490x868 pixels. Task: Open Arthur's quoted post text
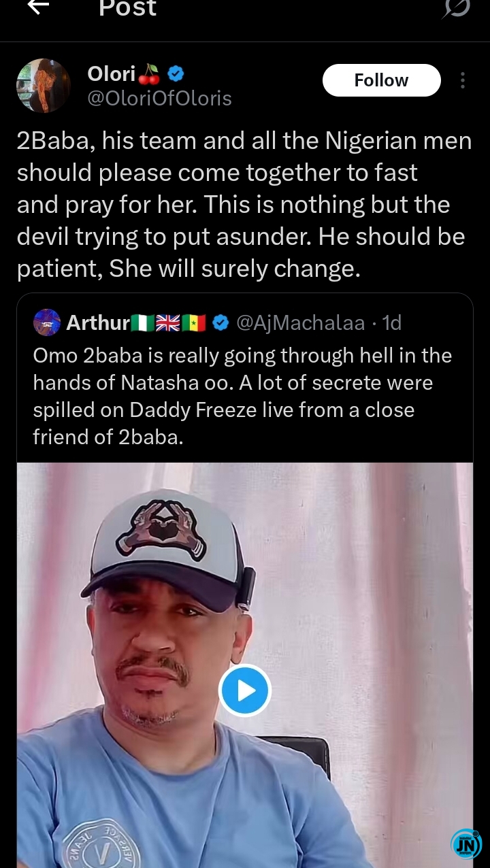[243, 396]
